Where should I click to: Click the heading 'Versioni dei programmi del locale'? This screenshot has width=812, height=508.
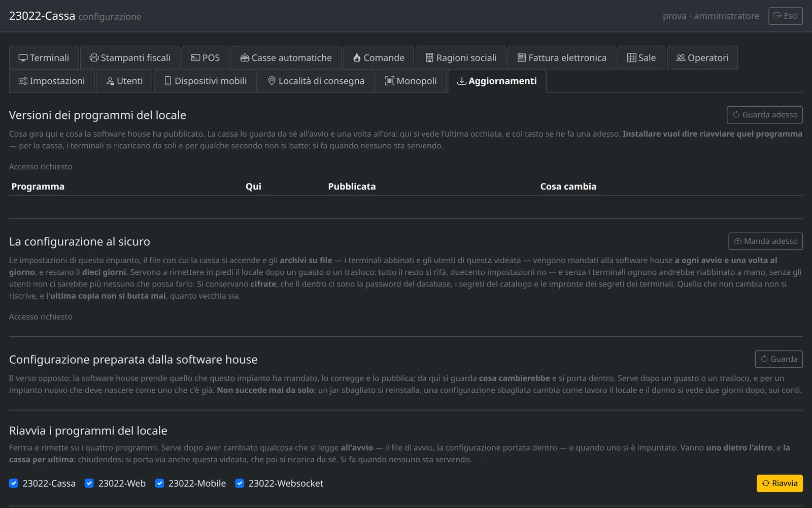(97, 115)
